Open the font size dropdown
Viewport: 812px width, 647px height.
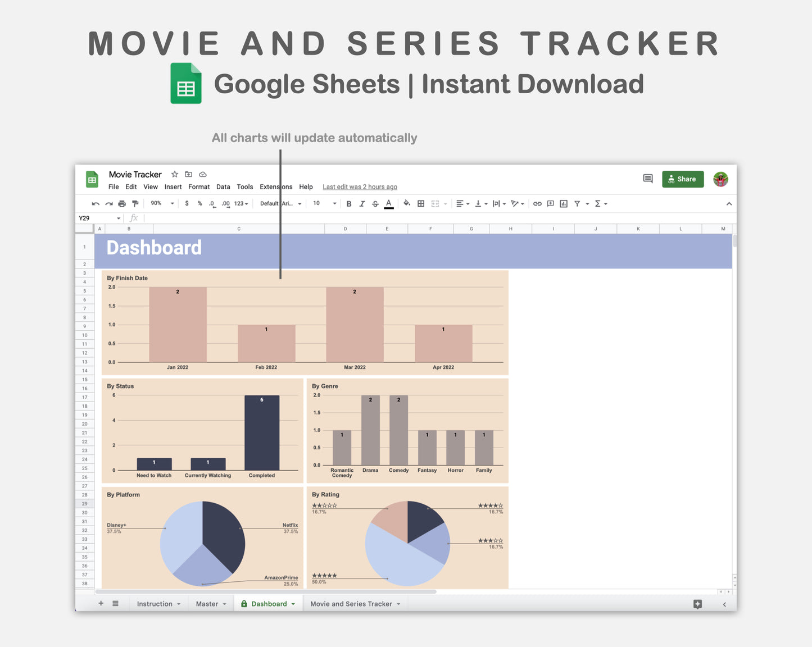pyautogui.click(x=325, y=204)
